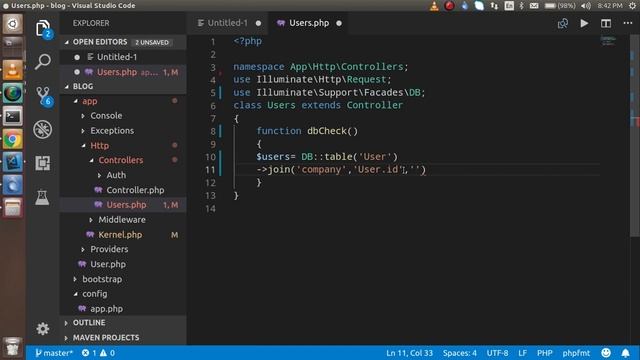Open the Ubuntu system gear menu in top panel
The image size is (640, 360).
click(x=632, y=6)
